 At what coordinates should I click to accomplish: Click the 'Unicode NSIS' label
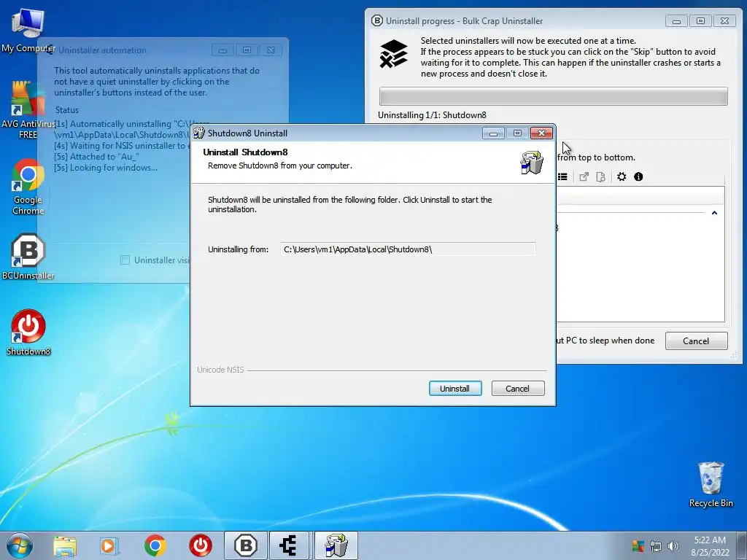220,370
